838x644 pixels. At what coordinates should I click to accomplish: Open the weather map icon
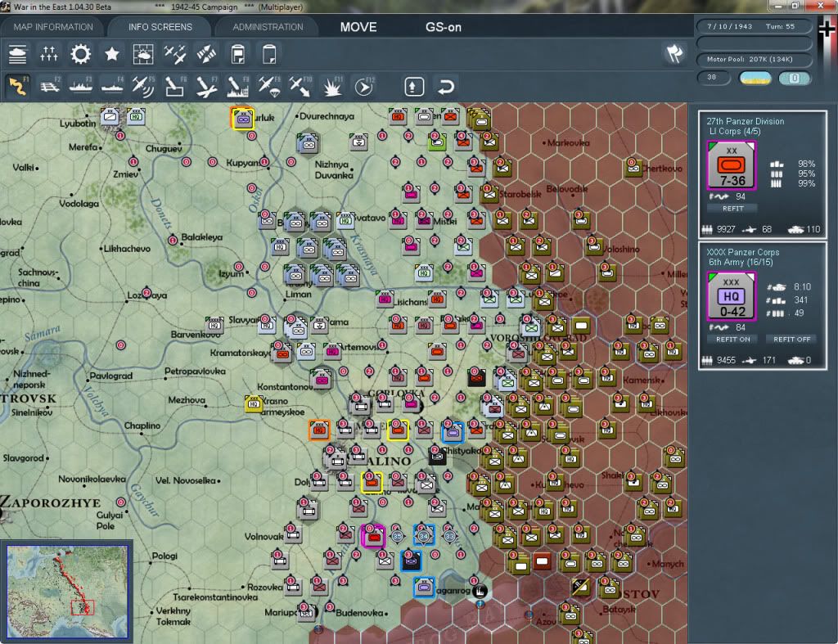click(x=143, y=54)
